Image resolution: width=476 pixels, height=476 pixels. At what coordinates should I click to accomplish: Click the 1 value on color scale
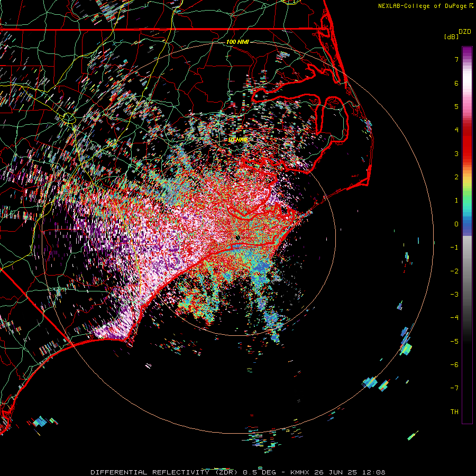click(456, 200)
